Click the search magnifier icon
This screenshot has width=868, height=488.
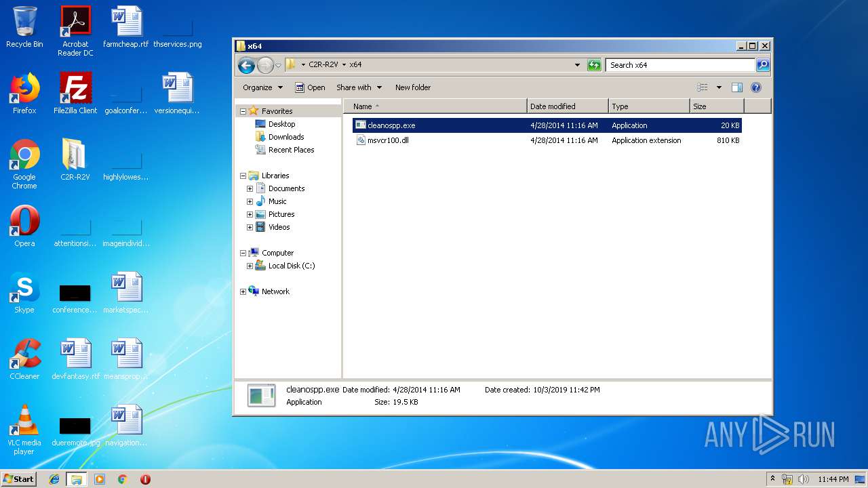pyautogui.click(x=763, y=65)
